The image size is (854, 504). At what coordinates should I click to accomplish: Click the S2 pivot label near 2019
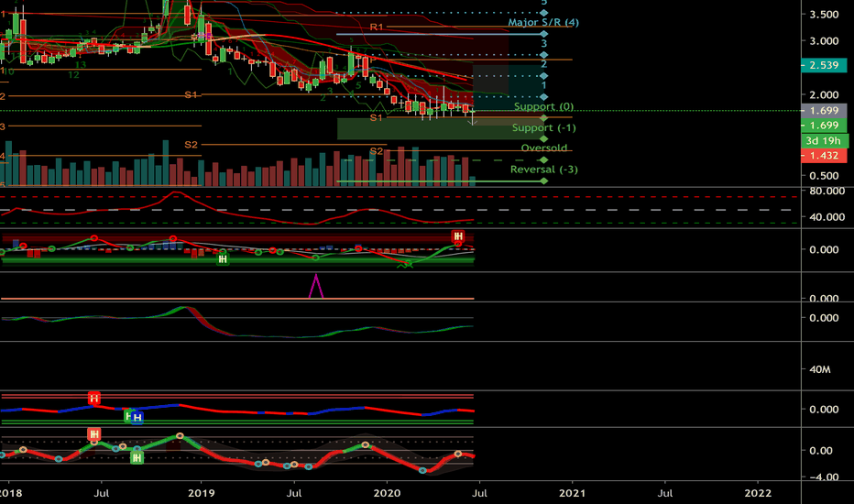[x=191, y=145]
